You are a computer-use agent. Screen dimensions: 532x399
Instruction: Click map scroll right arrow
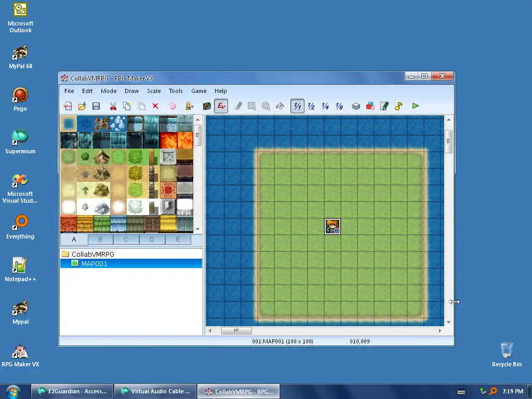(x=440, y=330)
